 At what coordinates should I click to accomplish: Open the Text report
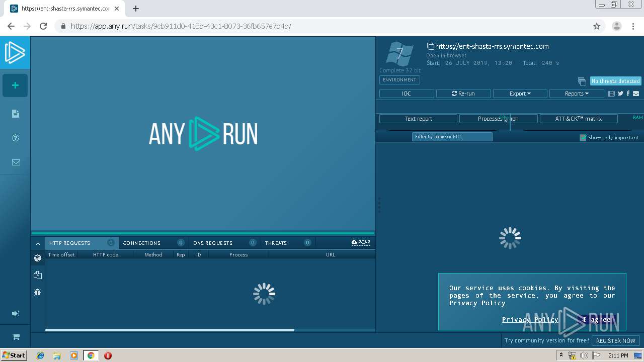[x=418, y=119]
